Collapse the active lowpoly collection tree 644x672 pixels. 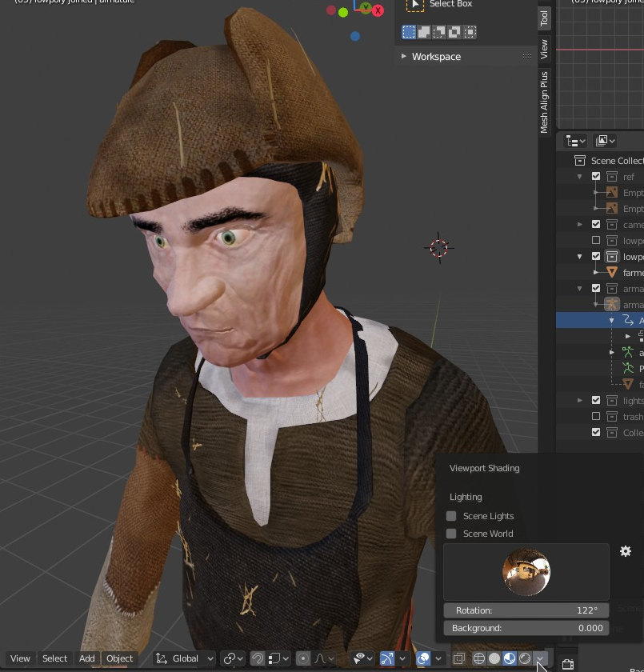point(580,257)
